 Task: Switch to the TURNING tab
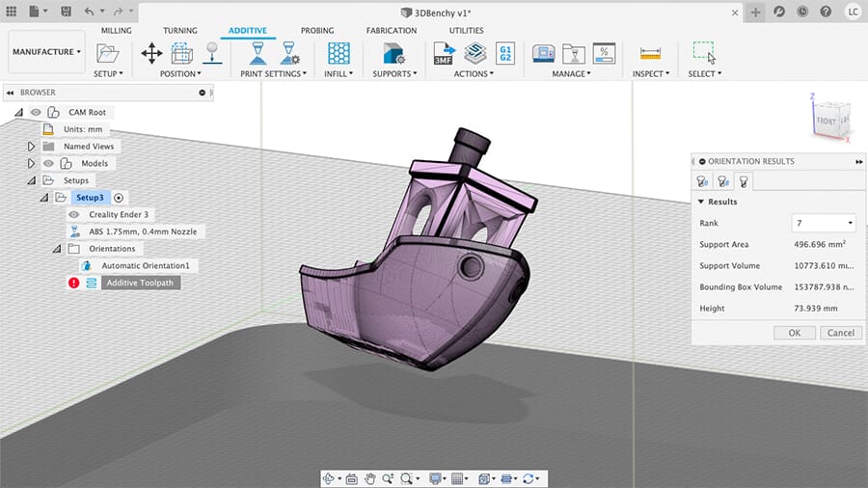click(x=180, y=31)
